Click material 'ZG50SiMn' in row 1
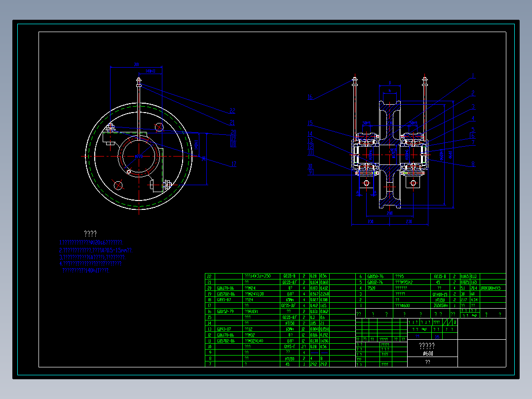The image size is (532, 399). click(440, 306)
